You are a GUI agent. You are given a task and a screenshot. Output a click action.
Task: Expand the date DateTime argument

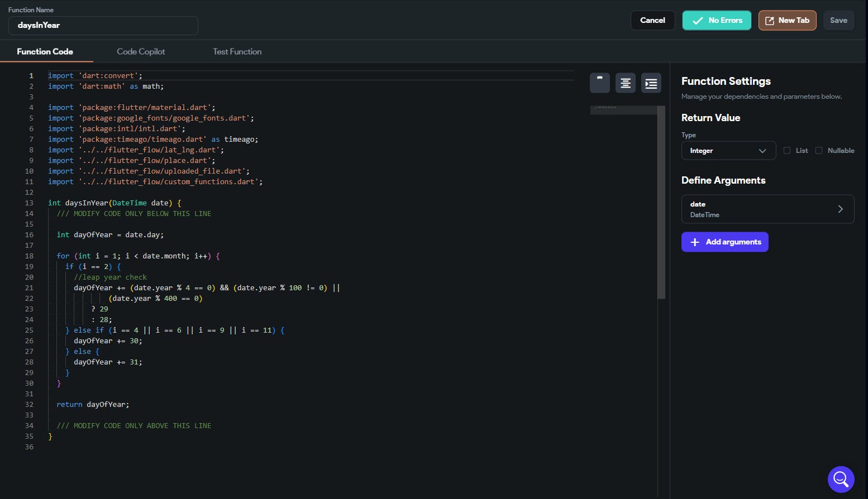coord(760,209)
